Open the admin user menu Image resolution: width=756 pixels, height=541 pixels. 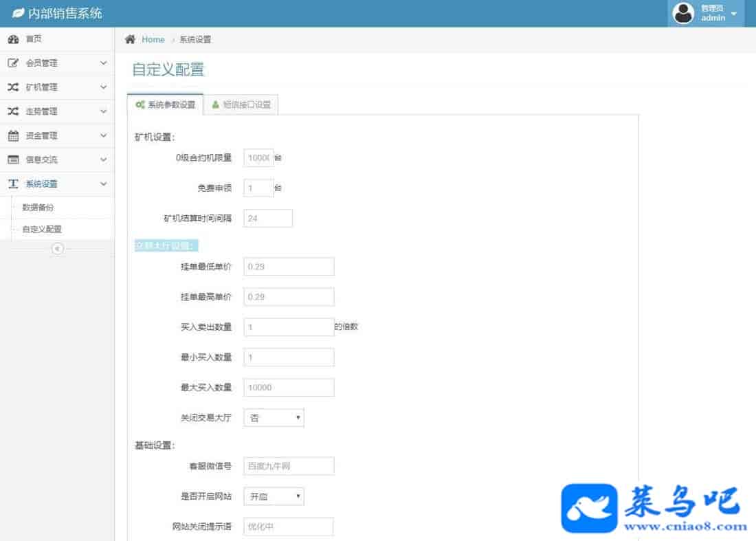706,14
